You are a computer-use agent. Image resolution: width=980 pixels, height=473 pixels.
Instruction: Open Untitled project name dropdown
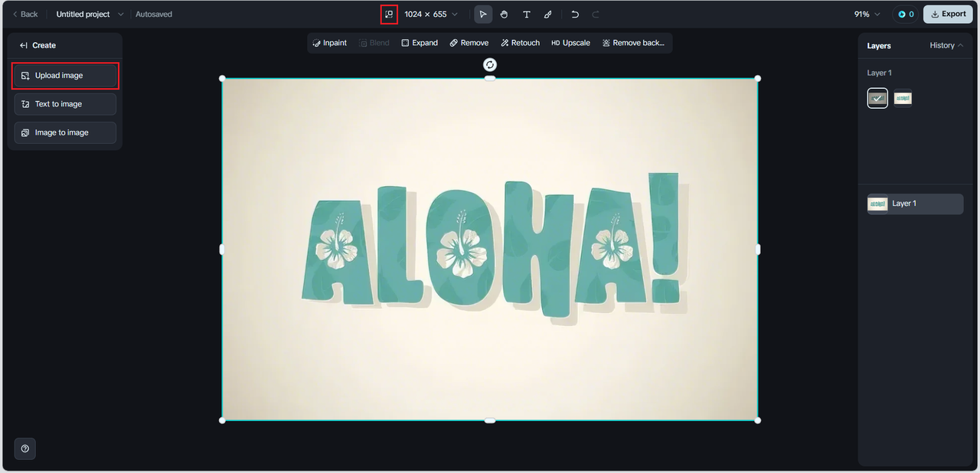click(x=90, y=15)
